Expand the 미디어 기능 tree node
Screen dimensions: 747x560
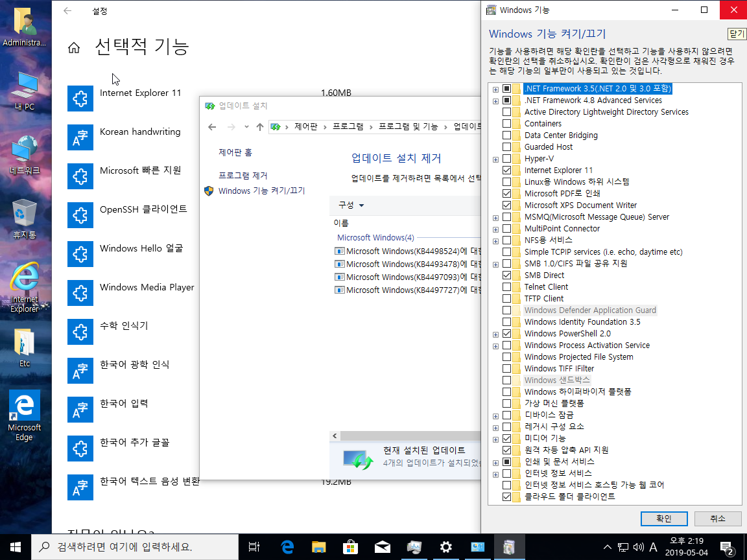tap(495, 439)
